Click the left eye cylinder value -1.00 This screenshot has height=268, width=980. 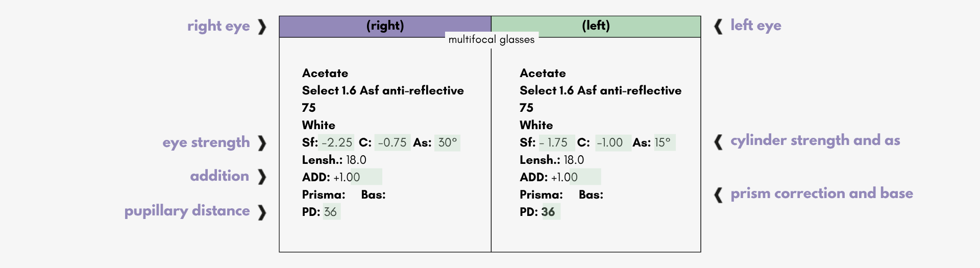click(x=610, y=142)
